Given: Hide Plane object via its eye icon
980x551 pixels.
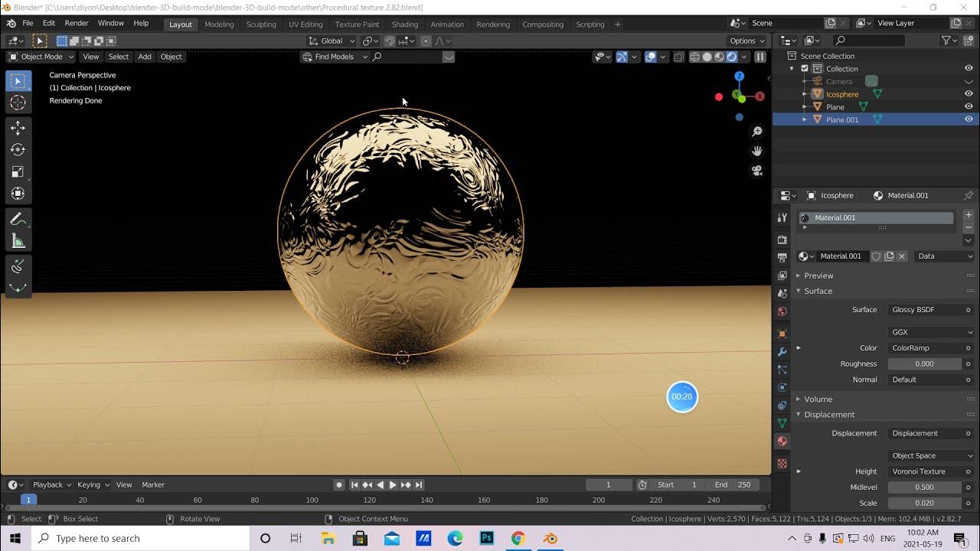Looking at the screenshot, I should (969, 107).
